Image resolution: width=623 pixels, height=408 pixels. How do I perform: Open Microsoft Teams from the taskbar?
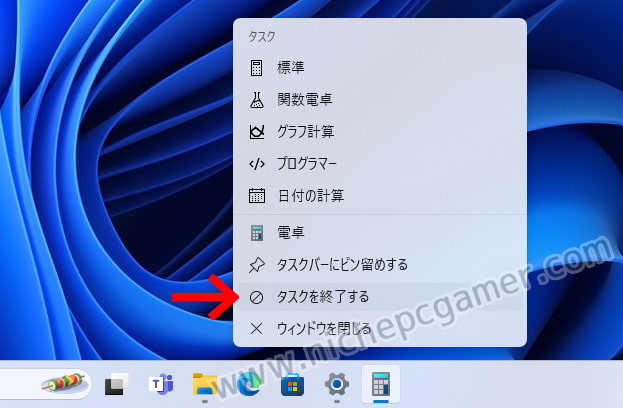click(161, 384)
